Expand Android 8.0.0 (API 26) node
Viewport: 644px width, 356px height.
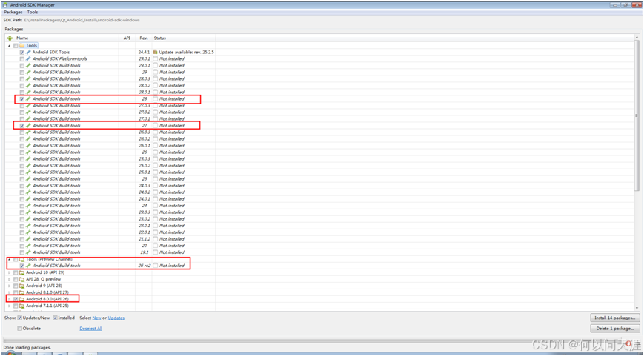10,299
